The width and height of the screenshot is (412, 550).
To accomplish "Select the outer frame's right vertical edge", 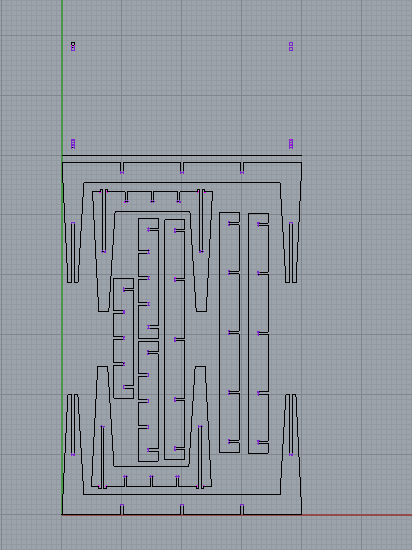I will tap(301, 338).
